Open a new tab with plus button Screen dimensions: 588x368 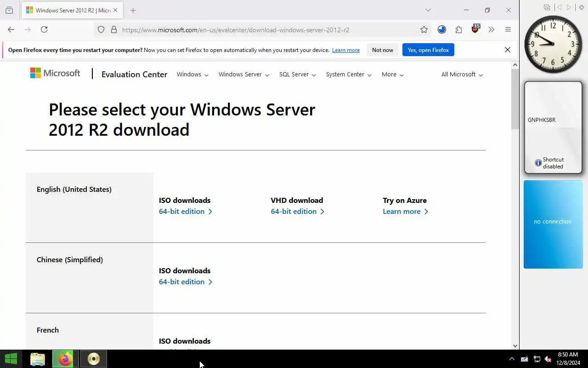click(133, 10)
